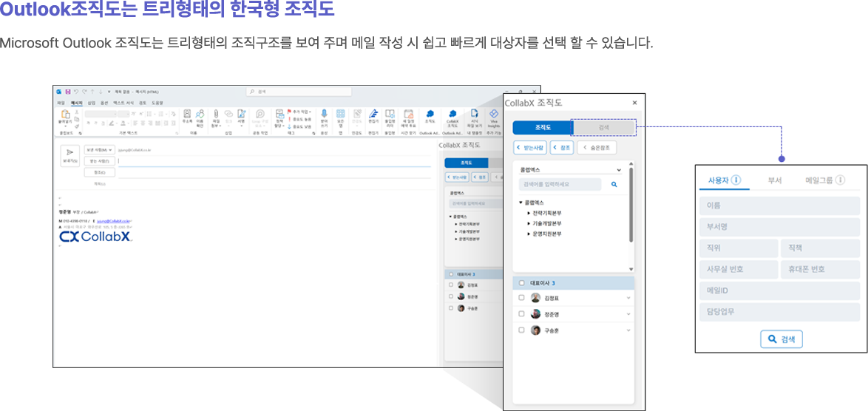Expand details chevron for 구승훈
The width and height of the screenshot is (868, 411).
click(x=628, y=330)
